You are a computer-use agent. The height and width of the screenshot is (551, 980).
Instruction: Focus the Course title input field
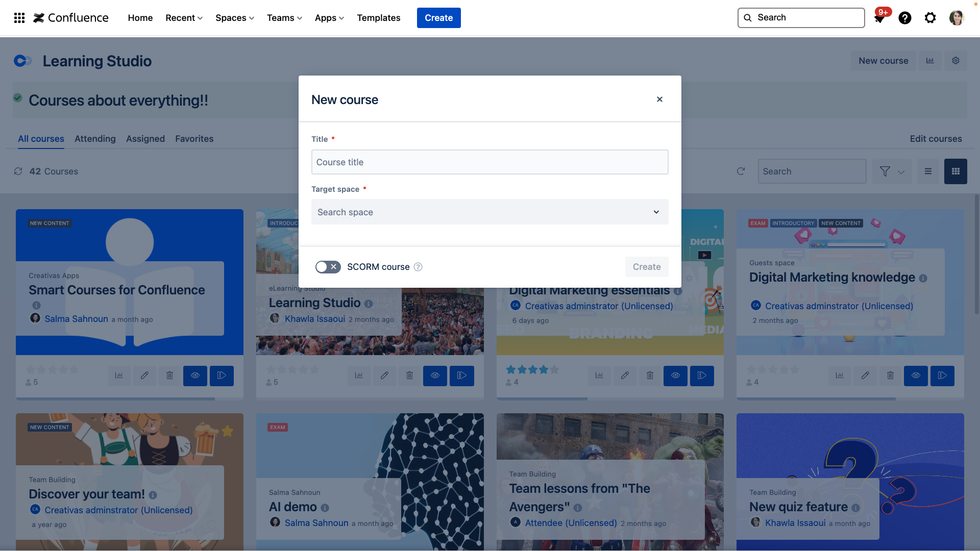pos(489,162)
